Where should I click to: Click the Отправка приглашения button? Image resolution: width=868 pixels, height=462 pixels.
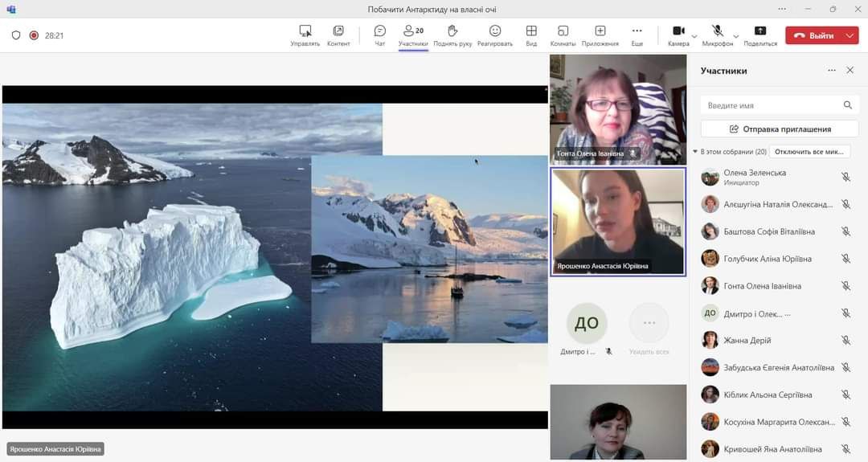pyautogui.click(x=780, y=129)
